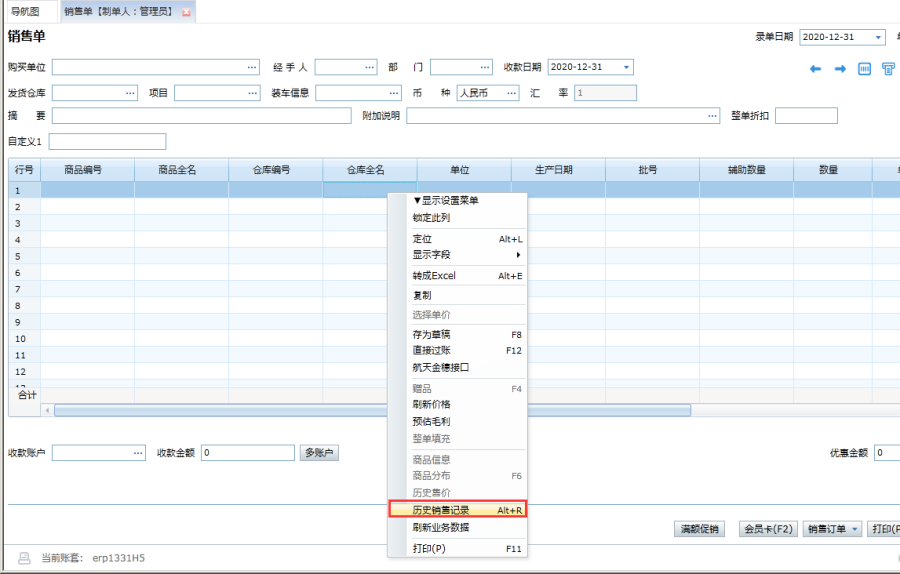Screen dimensions: 900x574
Task: Open the 收款账户 lookup ellipsis button
Action: tap(138, 453)
